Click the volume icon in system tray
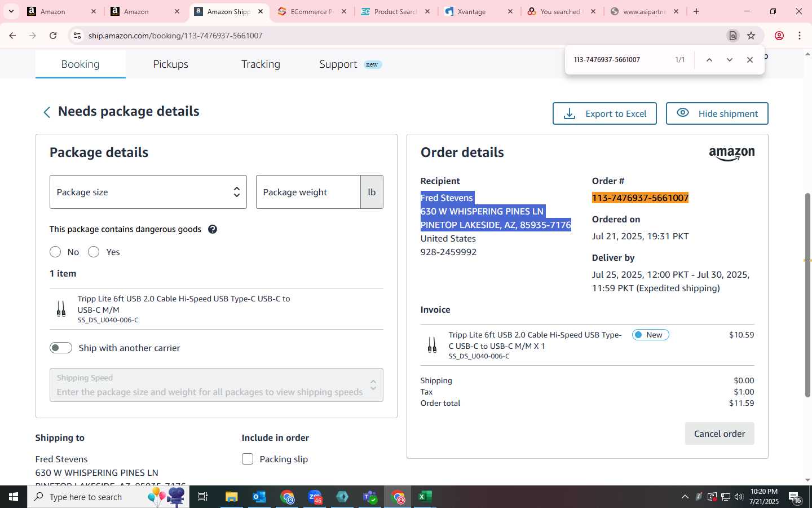The height and width of the screenshot is (508, 812). coord(739,497)
